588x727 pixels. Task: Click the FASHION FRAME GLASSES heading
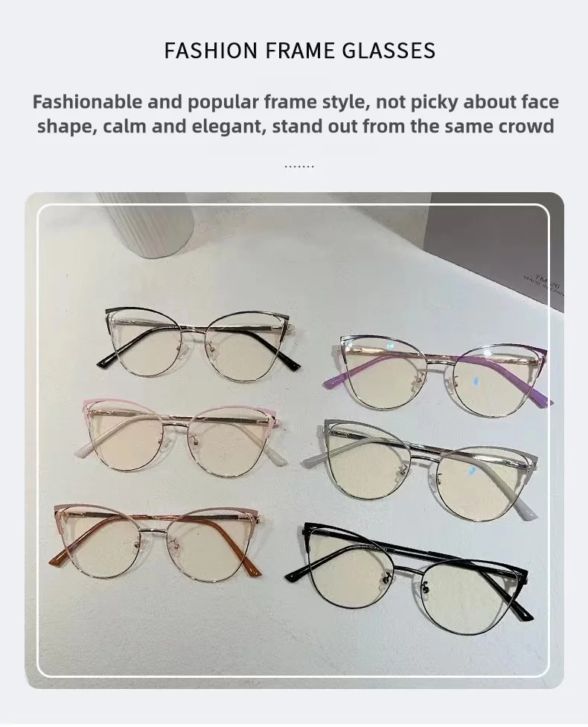300,51
